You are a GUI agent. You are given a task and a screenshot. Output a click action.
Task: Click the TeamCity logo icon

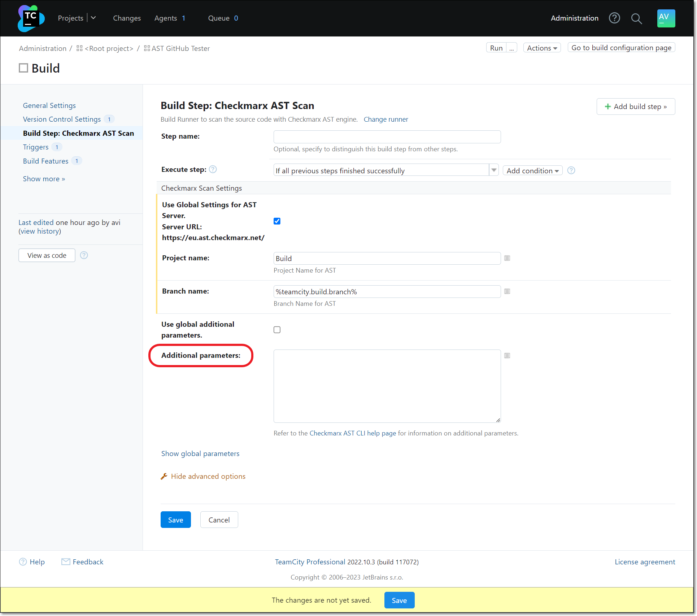pos(31,18)
